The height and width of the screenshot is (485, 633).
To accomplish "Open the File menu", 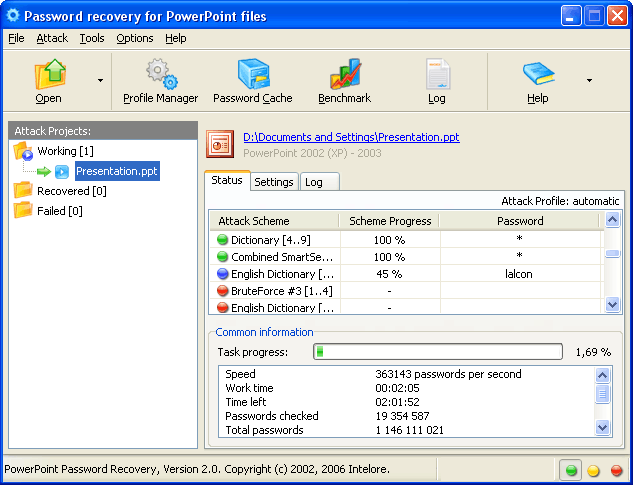I will 16,38.
